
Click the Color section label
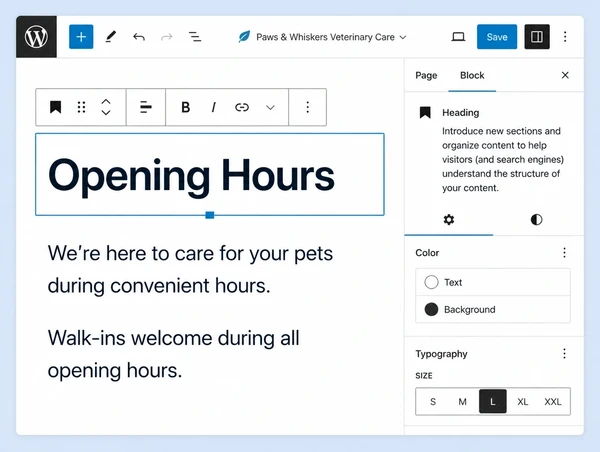[x=427, y=253]
